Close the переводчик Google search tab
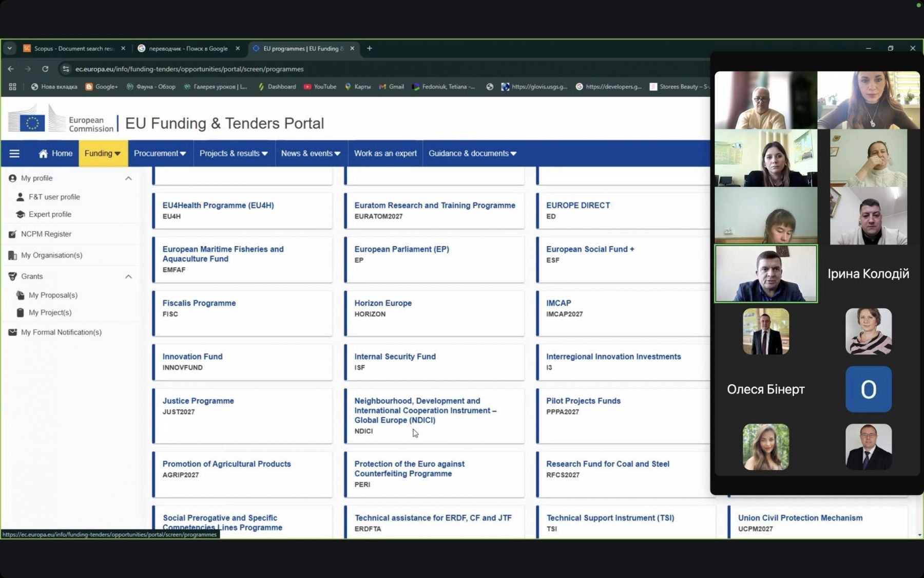The width and height of the screenshot is (924, 578). tap(238, 48)
